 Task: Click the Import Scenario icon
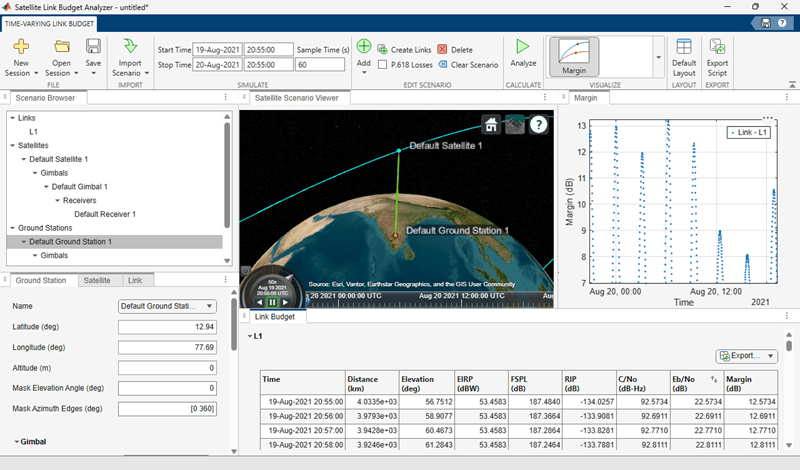click(x=130, y=46)
